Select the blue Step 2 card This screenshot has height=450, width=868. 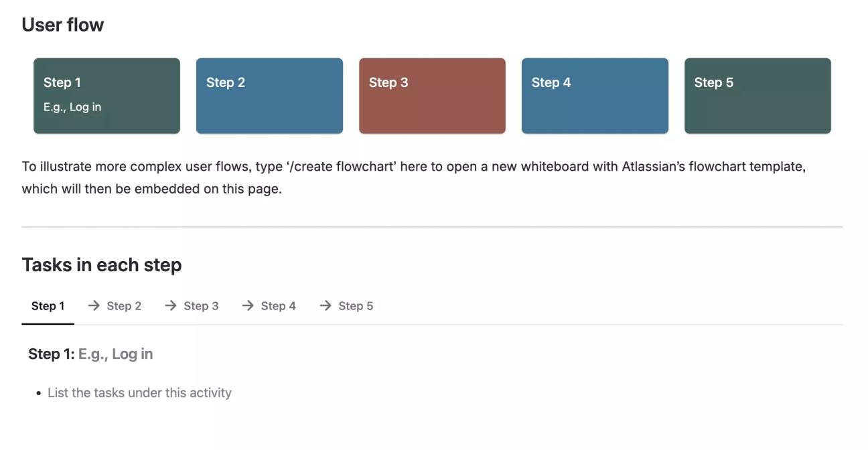[269, 95]
